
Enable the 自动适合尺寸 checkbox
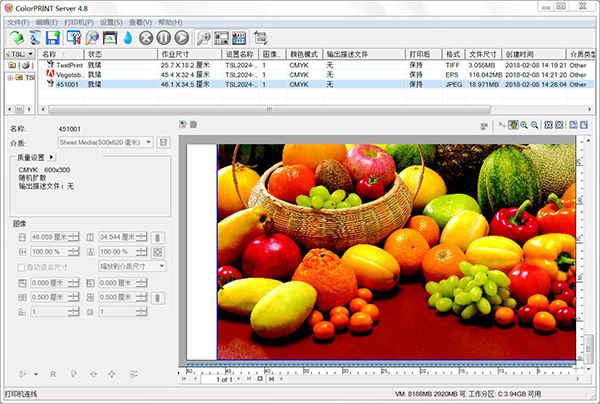(19, 267)
